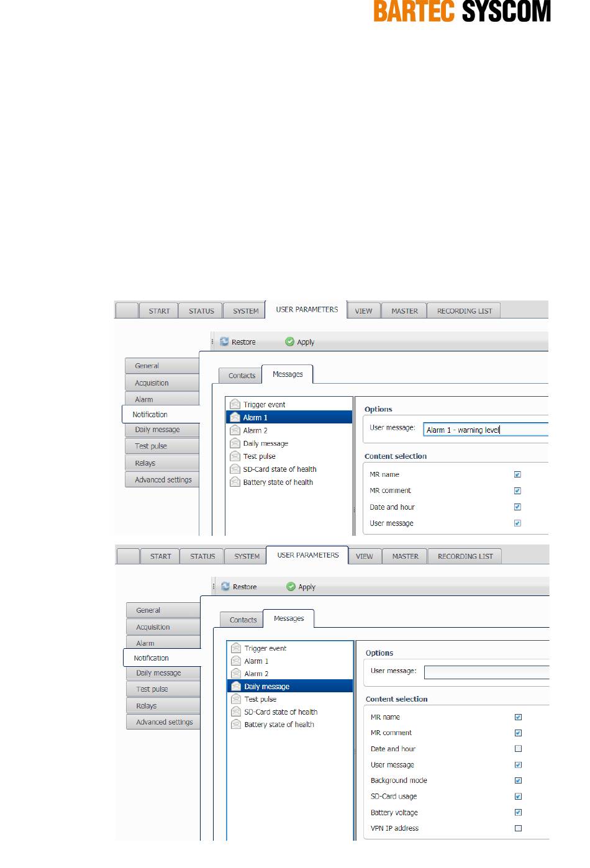Open Daily message sidebar button, upper screenshot
This screenshot has height=868, width=590.
click(x=162, y=430)
